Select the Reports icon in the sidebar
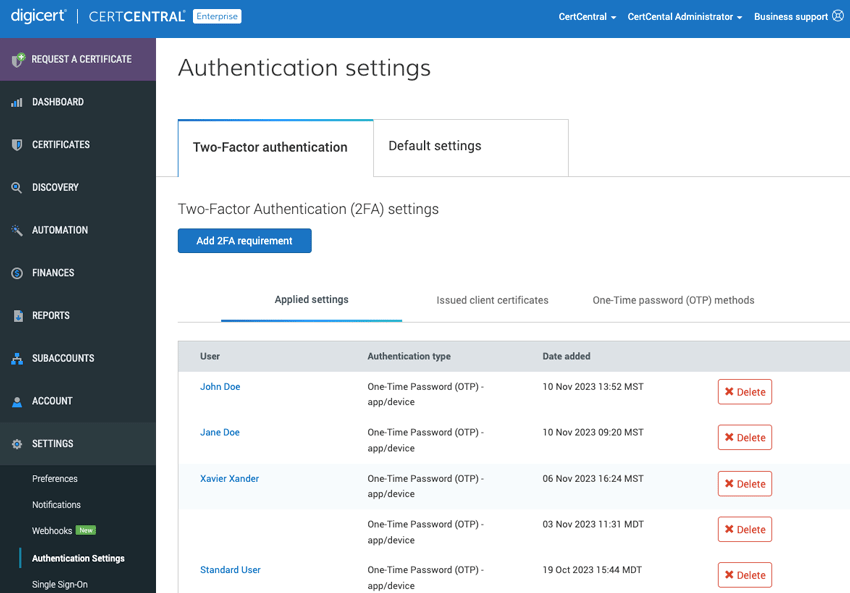The width and height of the screenshot is (850, 593). [x=19, y=315]
